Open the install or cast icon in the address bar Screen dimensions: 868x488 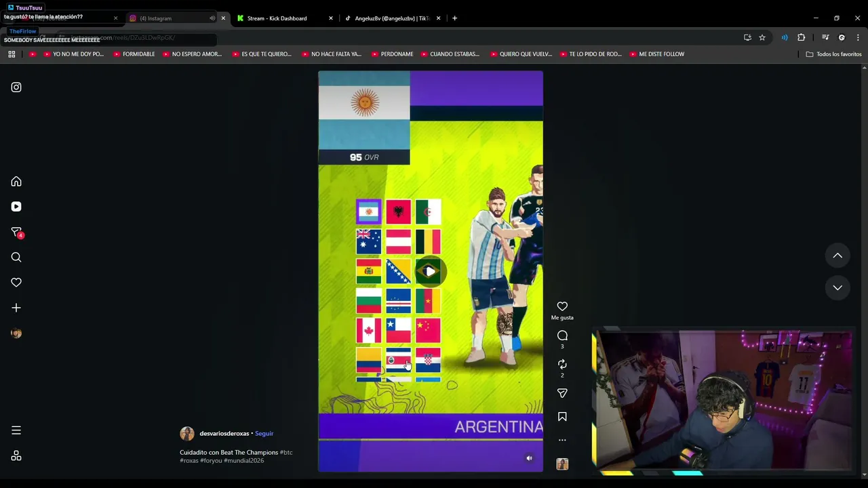tap(747, 37)
